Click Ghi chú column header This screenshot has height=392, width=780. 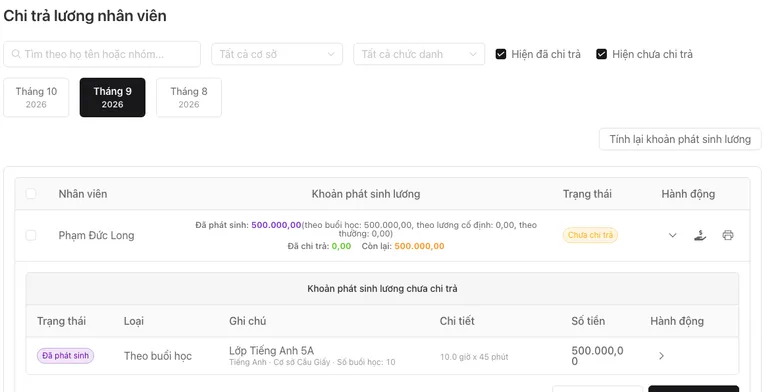click(248, 321)
